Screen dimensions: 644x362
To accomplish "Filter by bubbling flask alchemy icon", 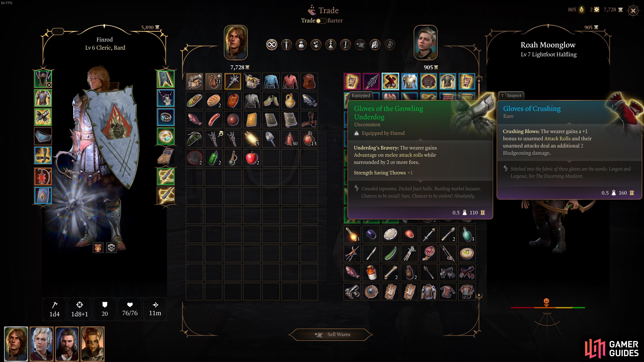I will click(331, 45).
